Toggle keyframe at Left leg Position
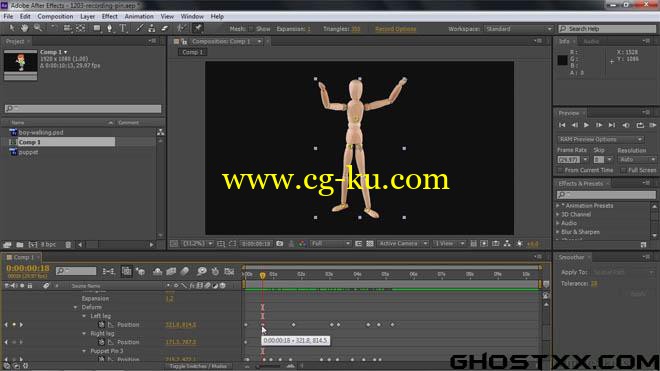 pos(14,325)
